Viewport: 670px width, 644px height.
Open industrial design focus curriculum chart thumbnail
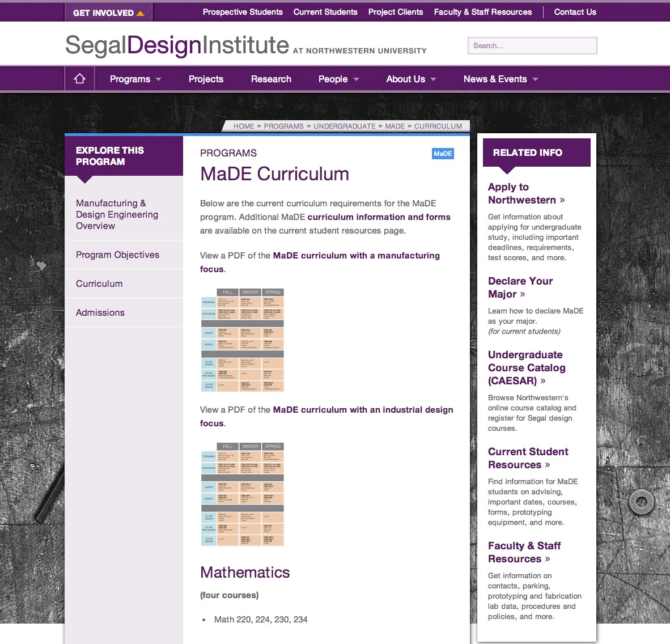point(242,494)
